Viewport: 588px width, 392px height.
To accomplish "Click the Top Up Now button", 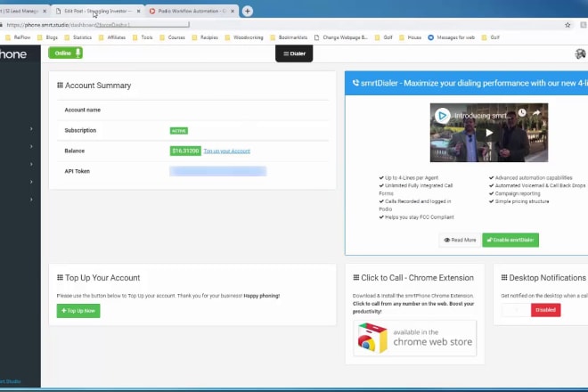I will pos(78,311).
